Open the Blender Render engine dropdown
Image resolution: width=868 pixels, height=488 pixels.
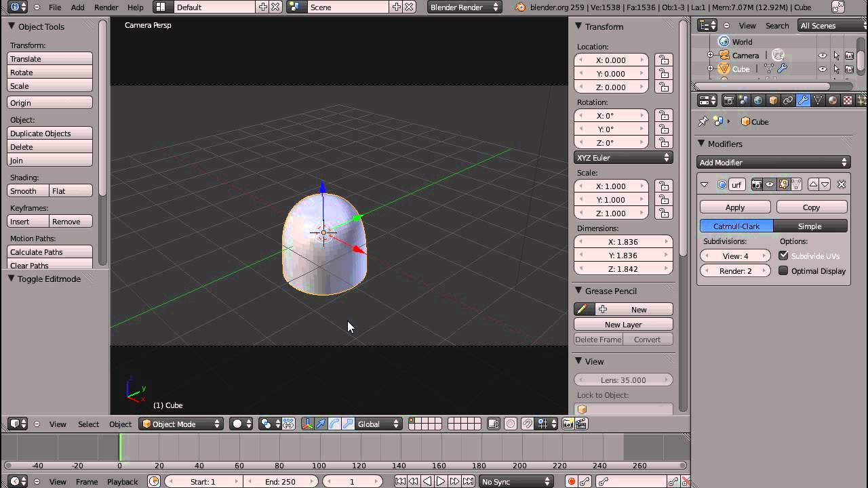point(465,7)
